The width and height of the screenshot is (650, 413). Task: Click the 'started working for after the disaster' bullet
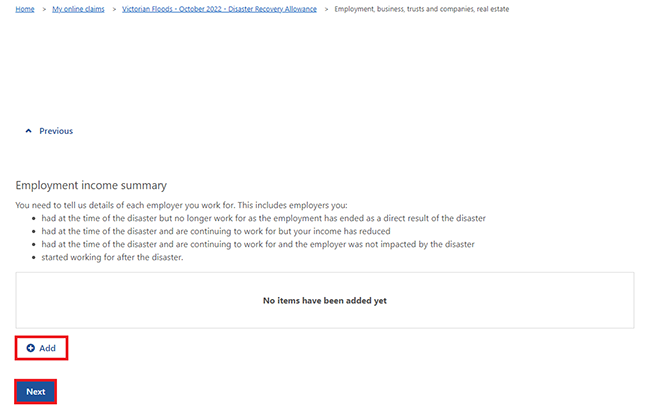[x=112, y=257]
